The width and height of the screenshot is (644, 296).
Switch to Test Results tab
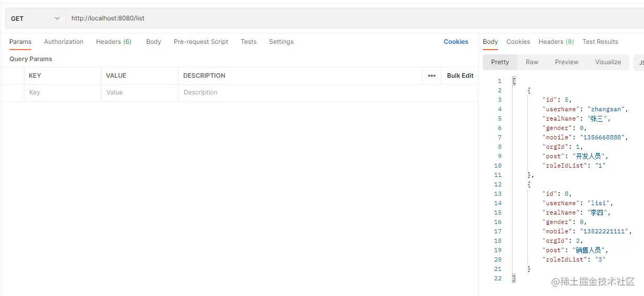(x=600, y=42)
